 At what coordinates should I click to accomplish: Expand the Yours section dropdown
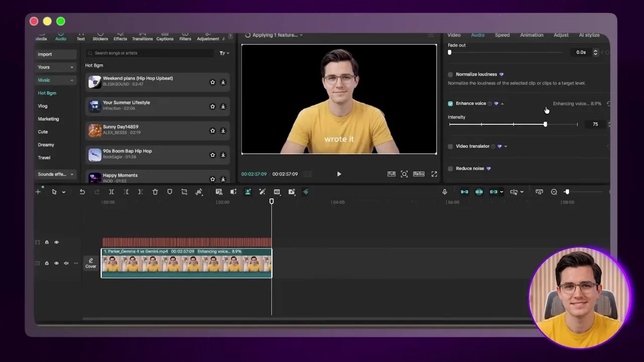point(71,67)
